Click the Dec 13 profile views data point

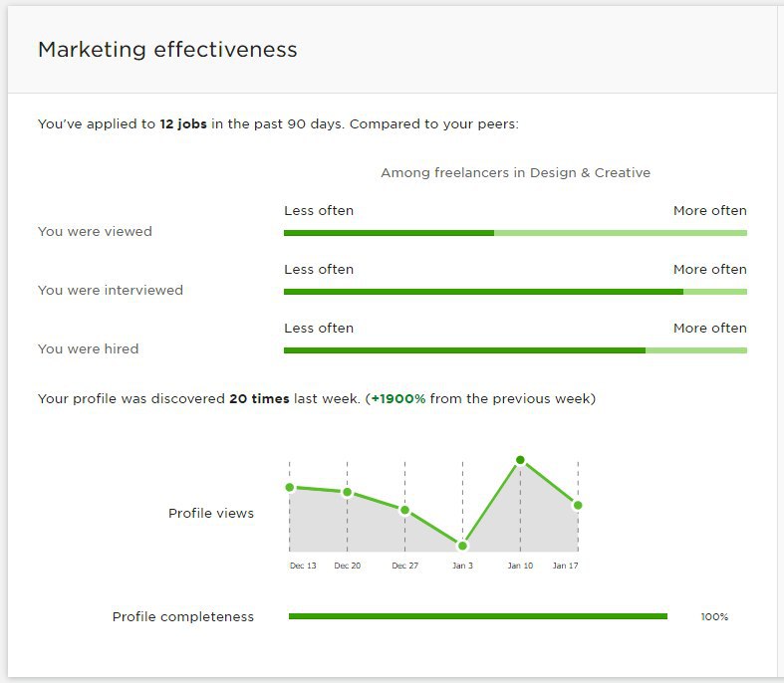290,487
